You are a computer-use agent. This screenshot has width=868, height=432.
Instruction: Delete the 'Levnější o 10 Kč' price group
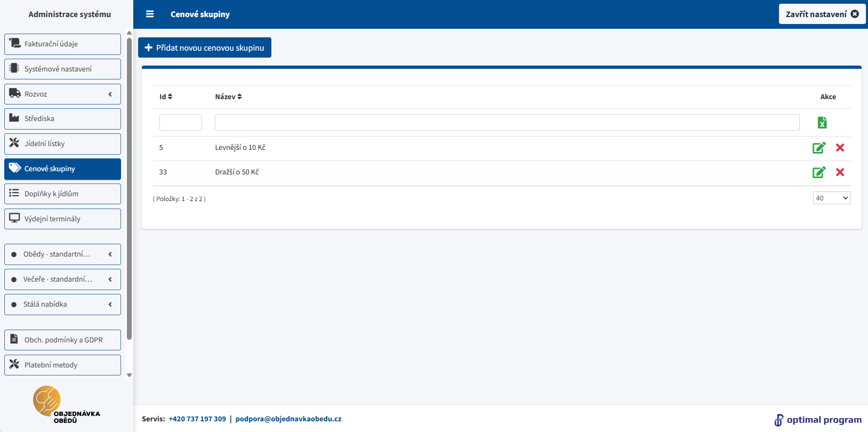pyautogui.click(x=840, y=148)
